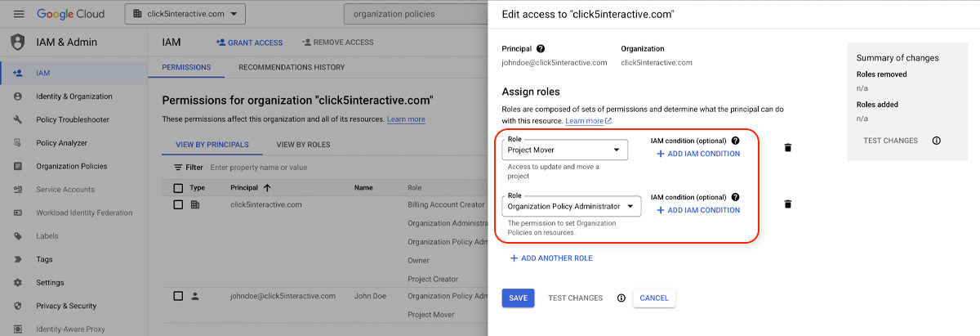The image size is (980, 336).
Task: Click the IAM & Admin shield icon
Action: point(18,42)
